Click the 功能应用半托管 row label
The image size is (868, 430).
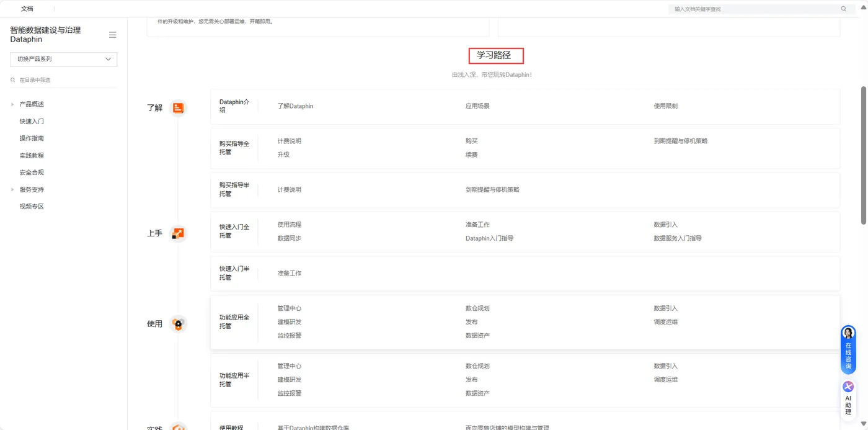(x=234, y=380)
